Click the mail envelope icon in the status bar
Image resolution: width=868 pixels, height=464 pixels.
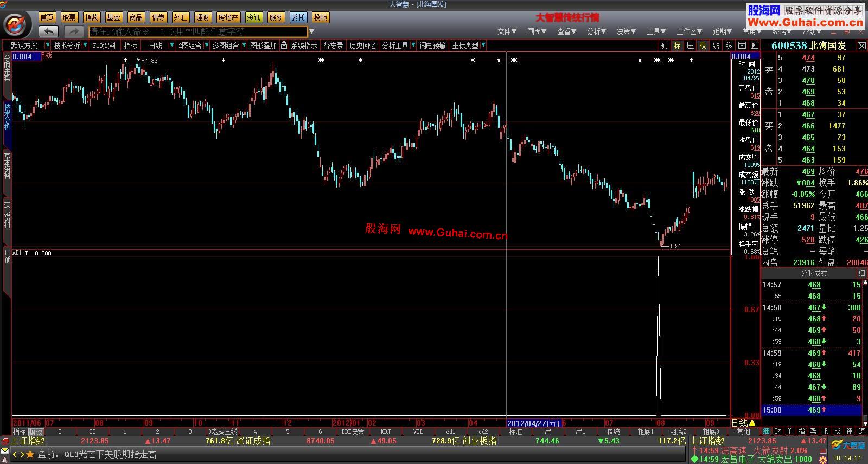5,451
